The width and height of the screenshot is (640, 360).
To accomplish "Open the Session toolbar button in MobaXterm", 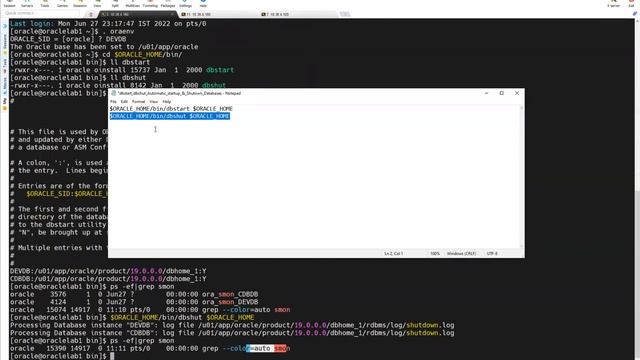I will click(x=9, y=4).
